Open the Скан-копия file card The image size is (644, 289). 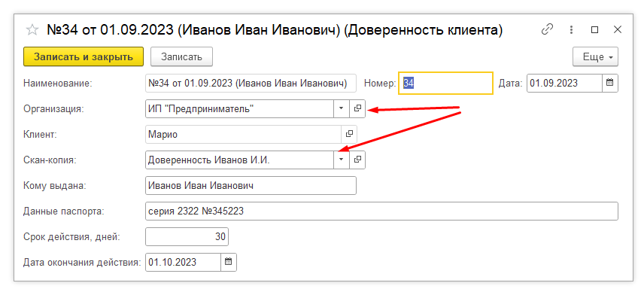tap(357, 160)
